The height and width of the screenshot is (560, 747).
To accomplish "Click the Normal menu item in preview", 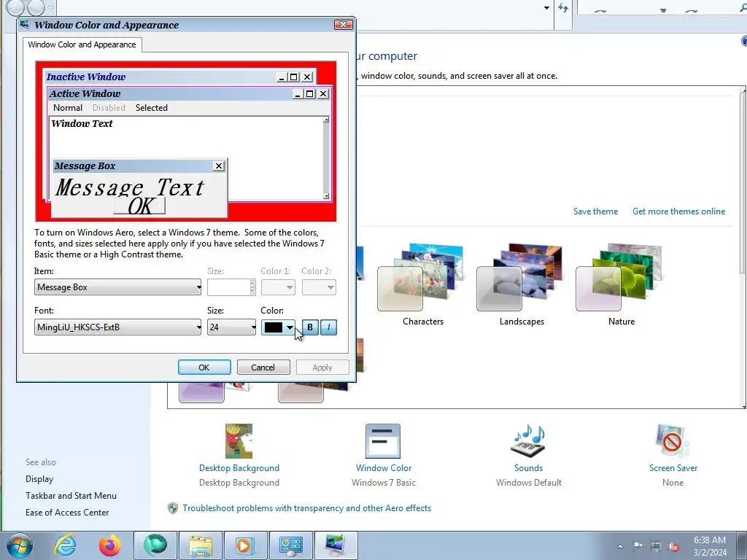I will pos(68,108).
